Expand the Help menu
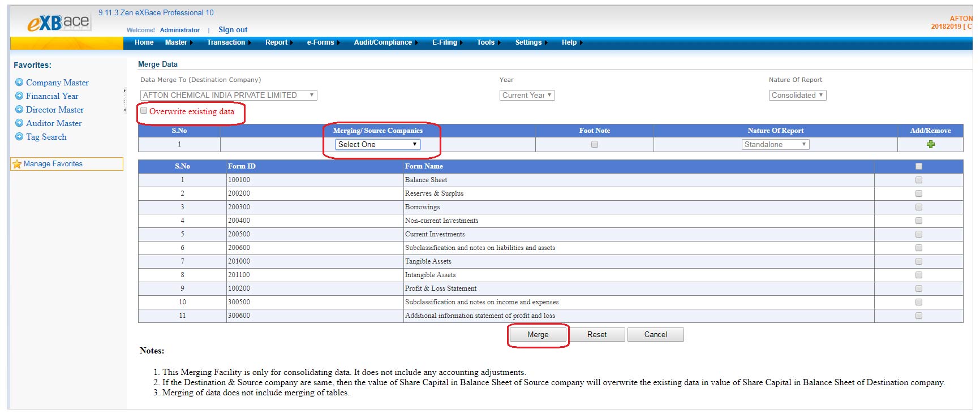The image size is (980, 414). [571, 42]
